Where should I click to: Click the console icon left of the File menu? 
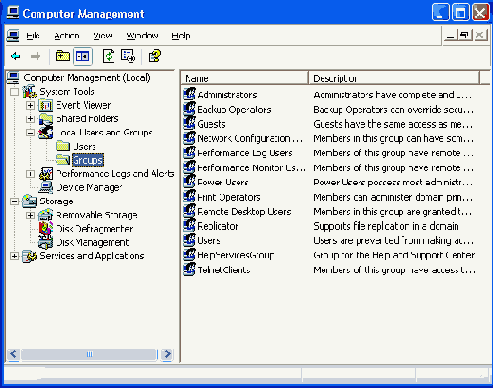13,35
